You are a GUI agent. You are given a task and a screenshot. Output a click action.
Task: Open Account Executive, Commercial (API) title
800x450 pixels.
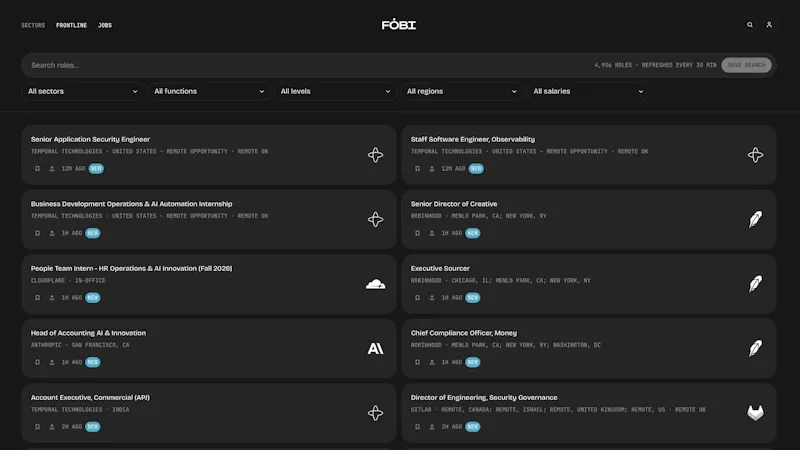click(x=90, y=397)
